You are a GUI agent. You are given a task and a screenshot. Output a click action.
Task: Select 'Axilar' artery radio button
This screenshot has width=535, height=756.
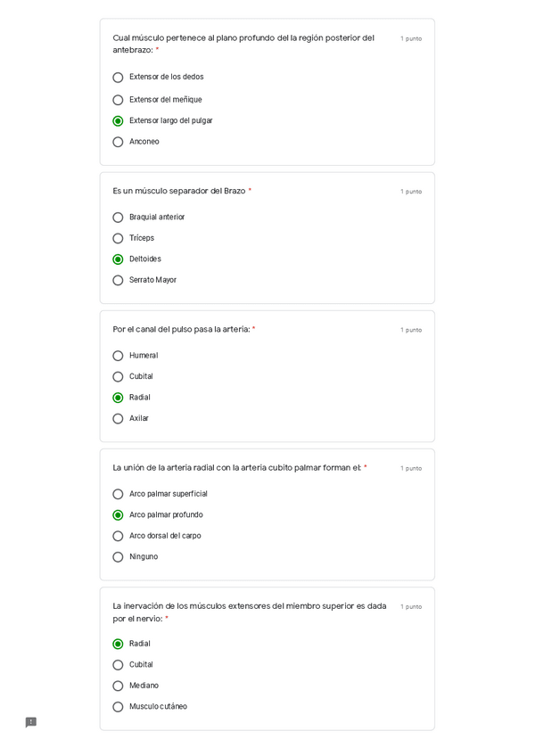click(118, 418)
